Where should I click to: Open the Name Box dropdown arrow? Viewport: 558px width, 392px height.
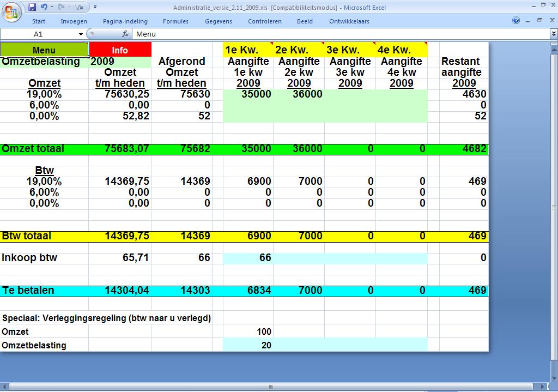(x=81, y=34)
